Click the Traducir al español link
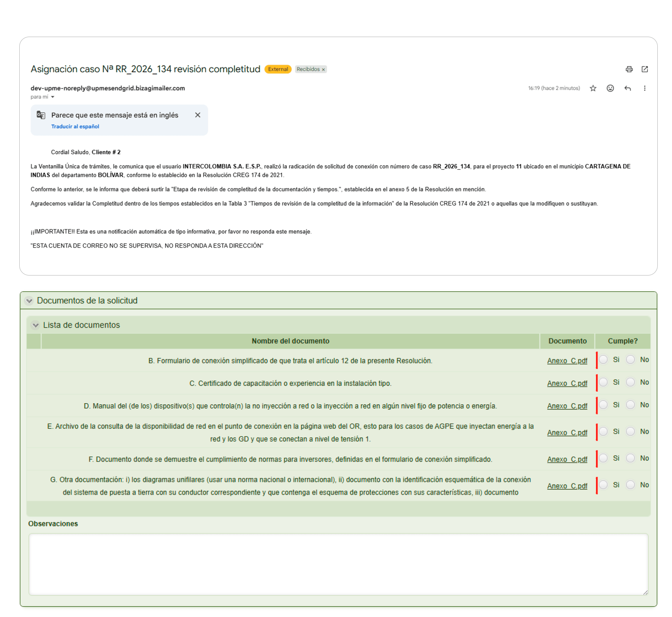 pyautogui.click(x=75, y=127)
